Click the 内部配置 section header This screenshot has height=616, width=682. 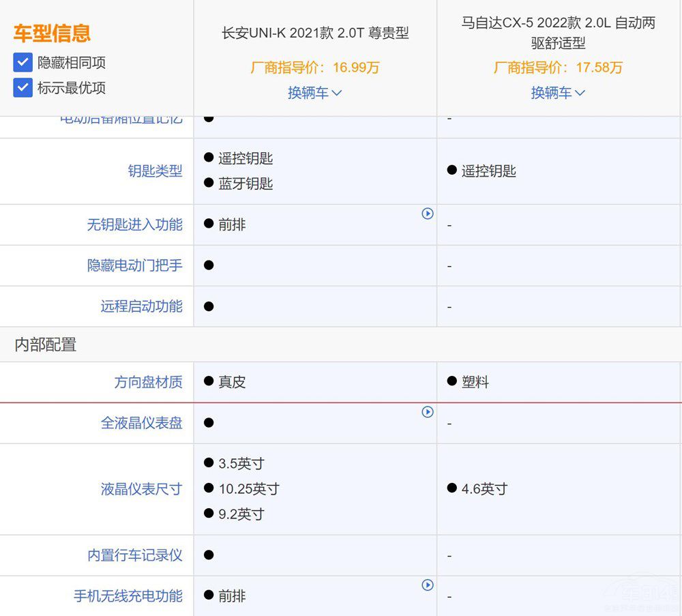coord(46,344)
